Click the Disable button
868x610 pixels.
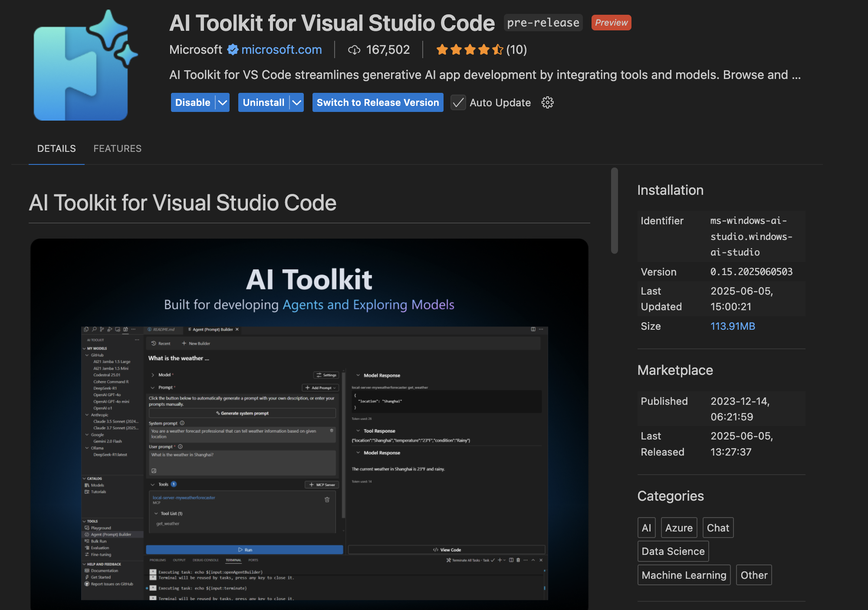point(193,102)
